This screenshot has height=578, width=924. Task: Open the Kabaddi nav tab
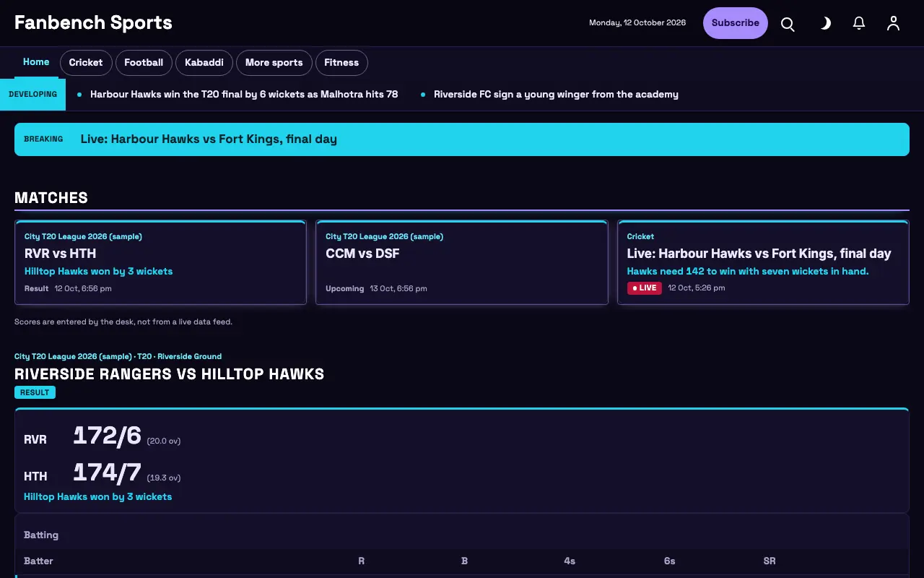pyautogui.click(x=204, y=63)
